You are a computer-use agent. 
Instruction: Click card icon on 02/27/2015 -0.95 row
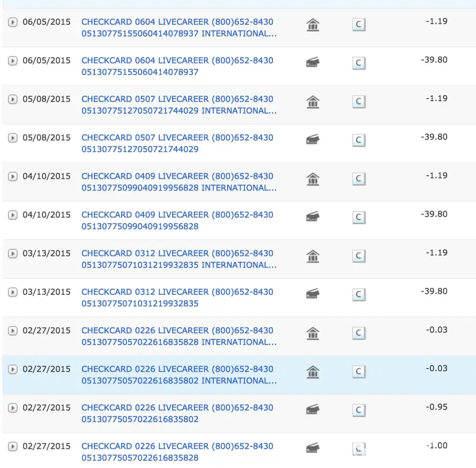click(x=313, y=409)
